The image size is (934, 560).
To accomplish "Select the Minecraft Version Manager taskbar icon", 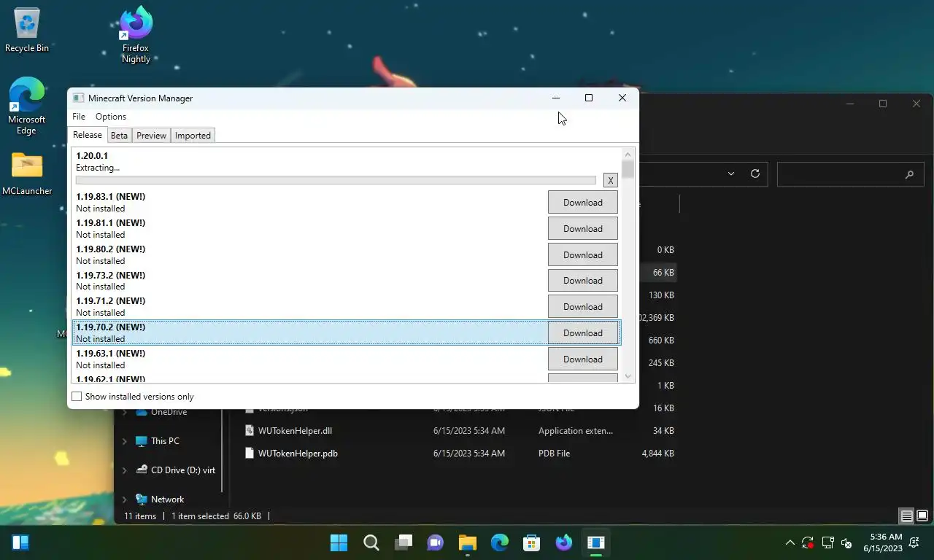I will coord(596,542).
